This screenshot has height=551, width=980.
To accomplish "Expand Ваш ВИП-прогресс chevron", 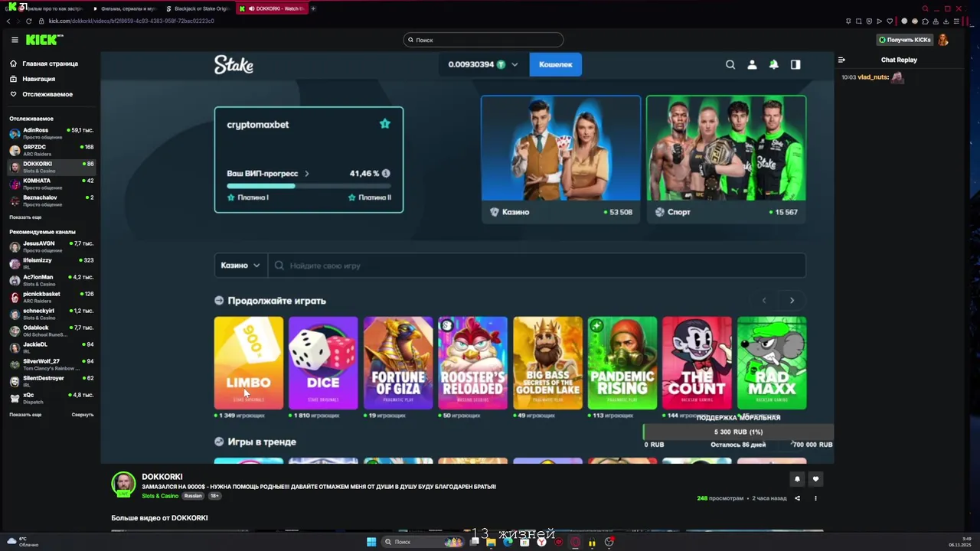I will click(x=307, y=174).
